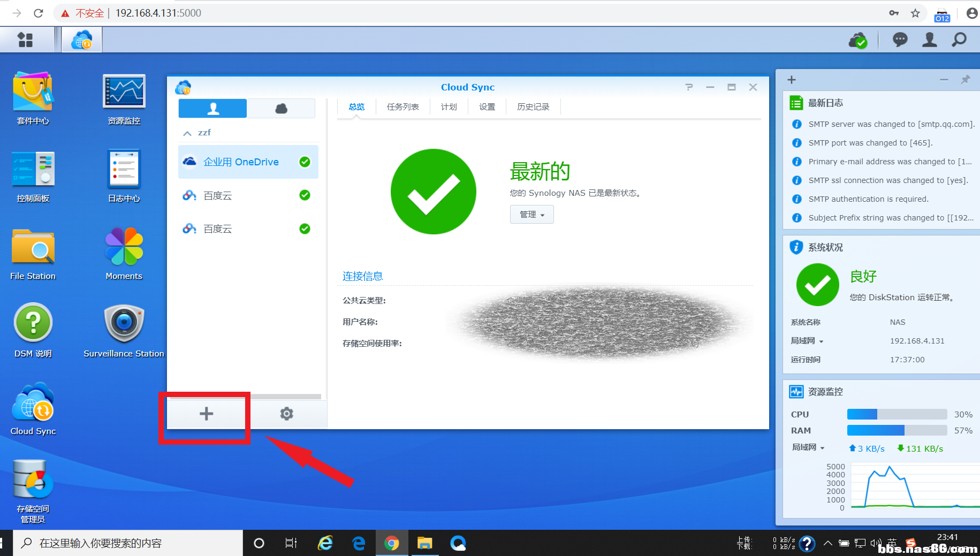Select the user view toggle button
Image resolution: width=980 pixels, height=556 pixels.
click(x=212, y=109)
